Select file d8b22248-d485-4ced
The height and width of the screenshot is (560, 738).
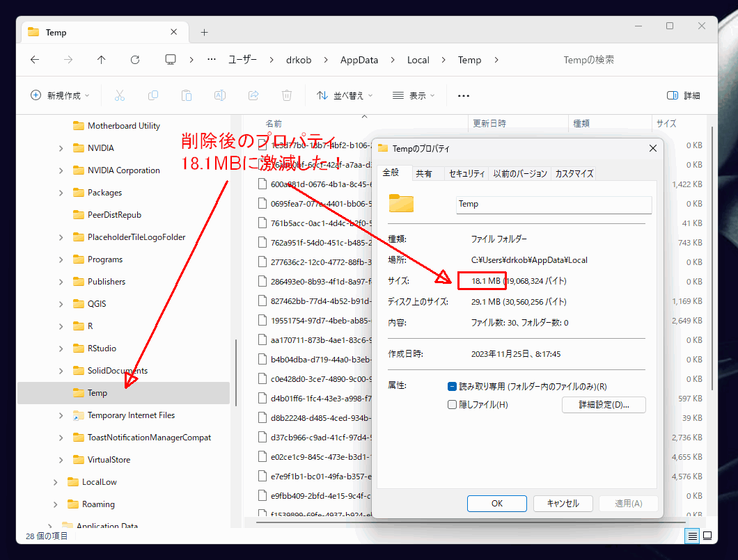(x=315, y=418)
